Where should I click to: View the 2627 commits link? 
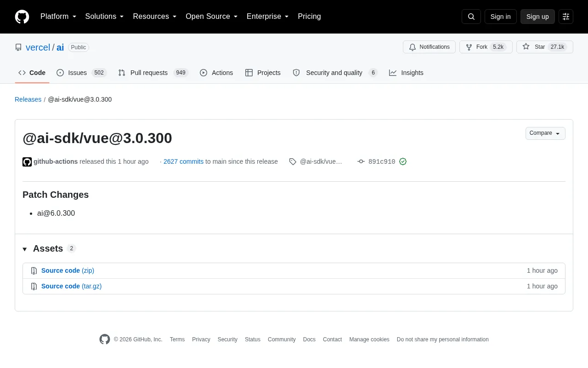183,161
